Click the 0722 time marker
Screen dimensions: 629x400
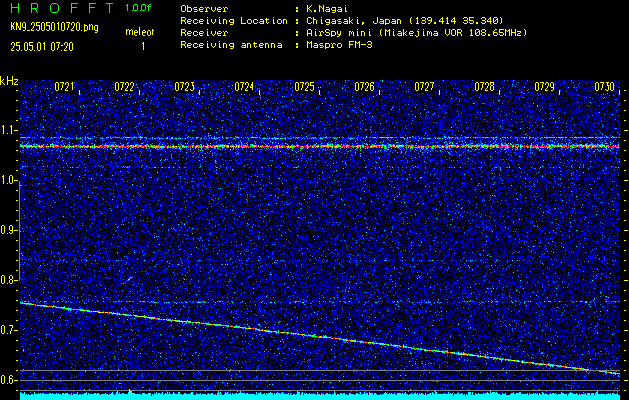124,87
